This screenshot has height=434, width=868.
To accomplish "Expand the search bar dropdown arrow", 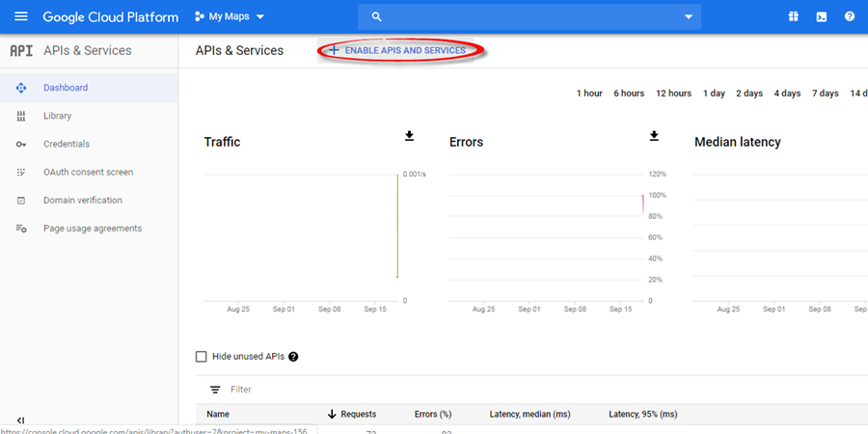I will click(x=689, y=16).
